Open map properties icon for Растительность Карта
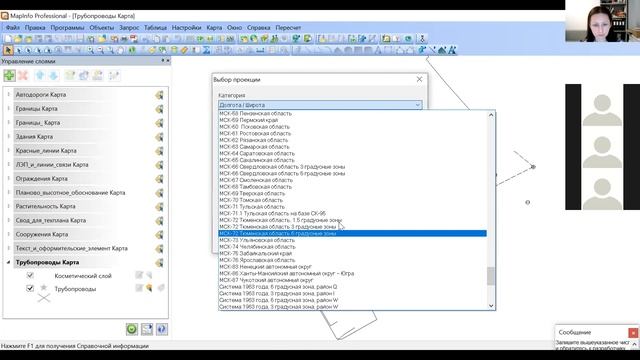The height and width of the screenshot is (360, 640). click(x=159, y=207)
